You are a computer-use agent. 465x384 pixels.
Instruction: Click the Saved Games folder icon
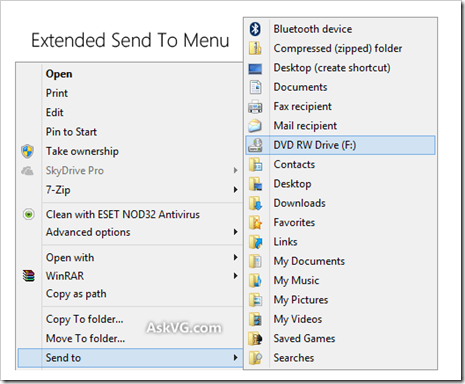coord(256,339)
